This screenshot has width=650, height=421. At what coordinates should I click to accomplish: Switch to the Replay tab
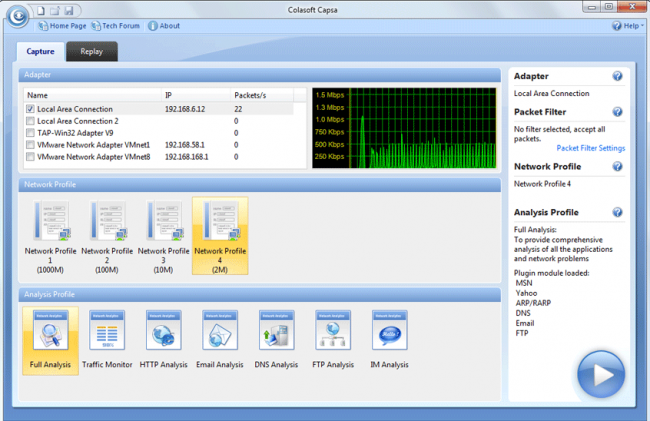[91, 52]
